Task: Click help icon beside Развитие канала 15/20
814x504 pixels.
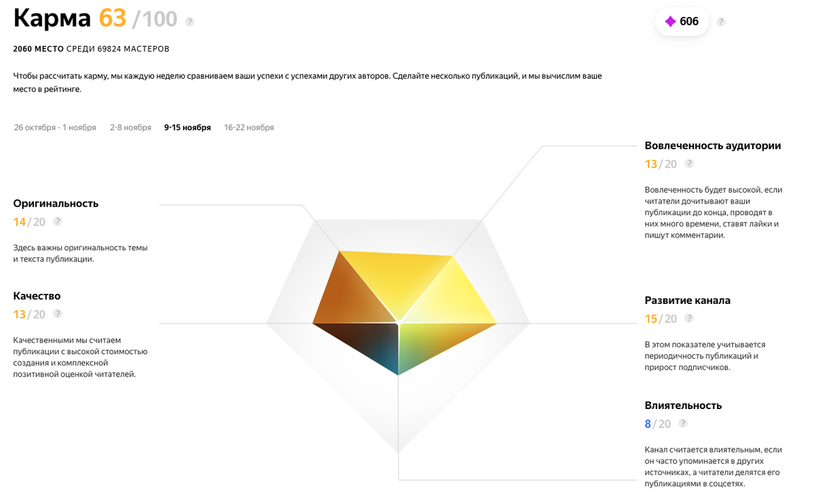Action: click(x=689, y=318)
